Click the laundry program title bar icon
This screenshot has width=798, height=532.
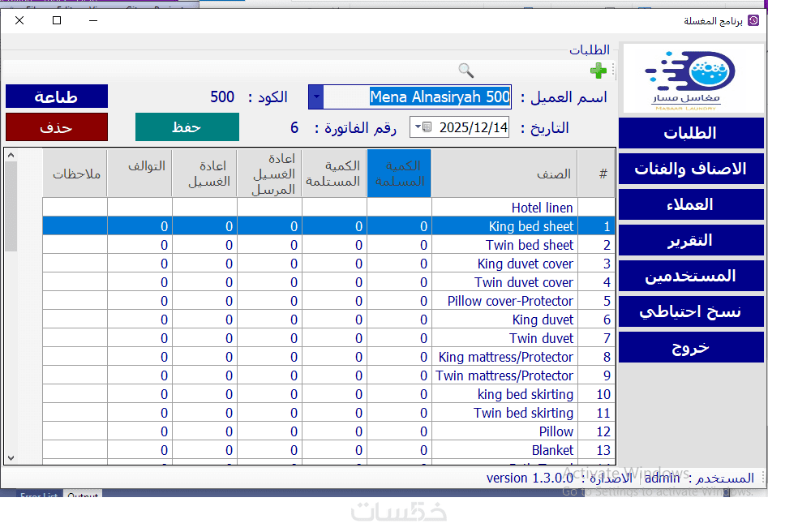click(753, 20)
